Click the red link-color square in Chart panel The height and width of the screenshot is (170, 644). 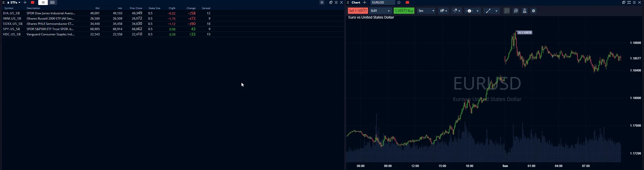(407, 2)
